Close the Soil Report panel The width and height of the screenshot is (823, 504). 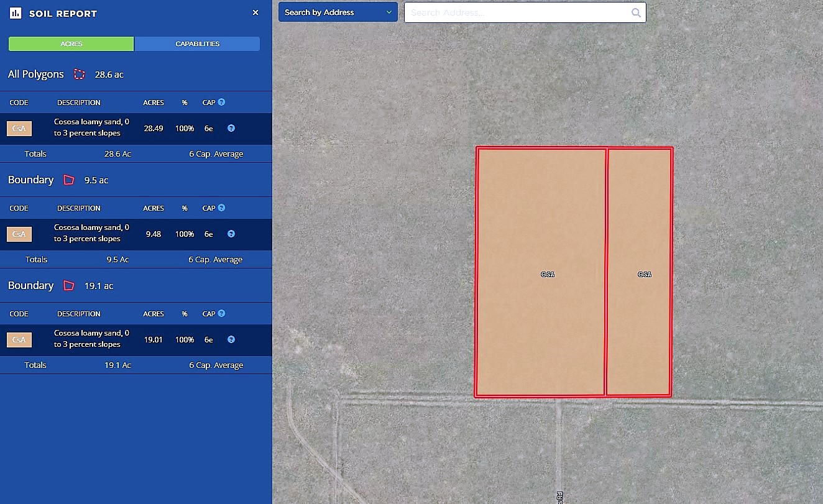[255, 12]
